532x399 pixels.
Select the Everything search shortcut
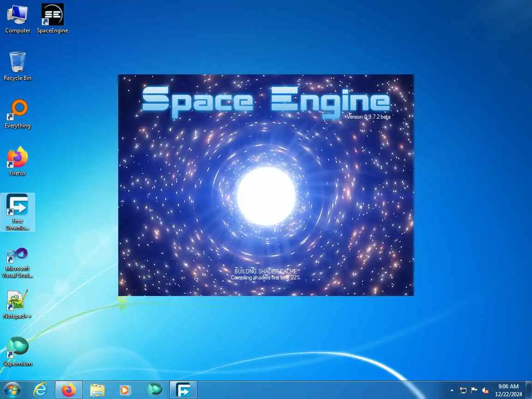click(17, 114)
